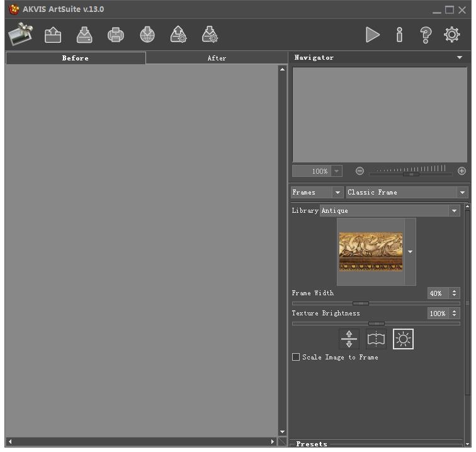476x452 pixels.
Task: Publish image to the web
Action: tap(147, 35)
